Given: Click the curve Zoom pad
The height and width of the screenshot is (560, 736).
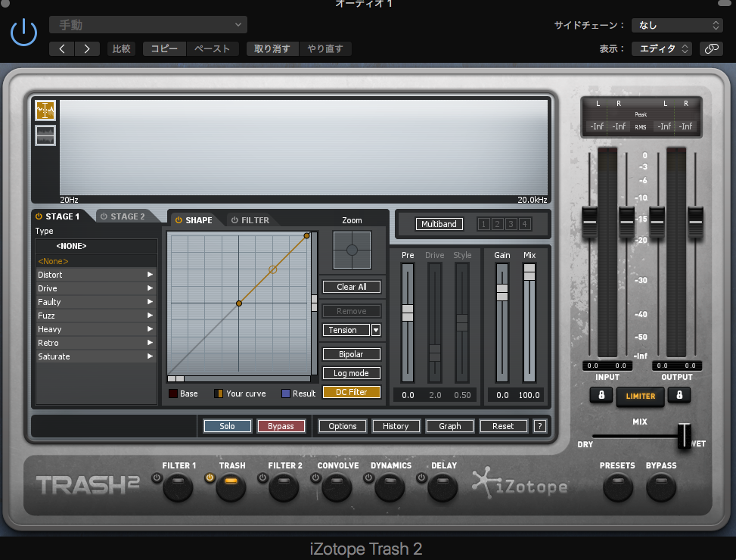Looking at the screenshot, I should coord(352,250).
